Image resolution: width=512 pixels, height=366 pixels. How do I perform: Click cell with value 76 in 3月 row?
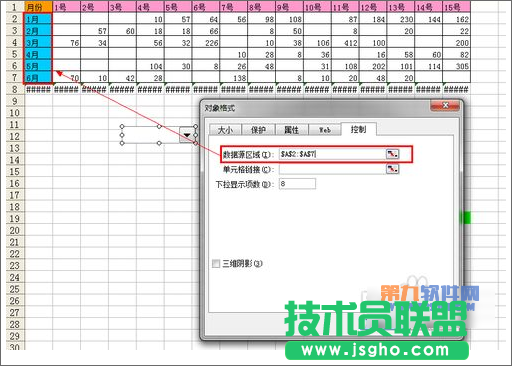point(67,43)
